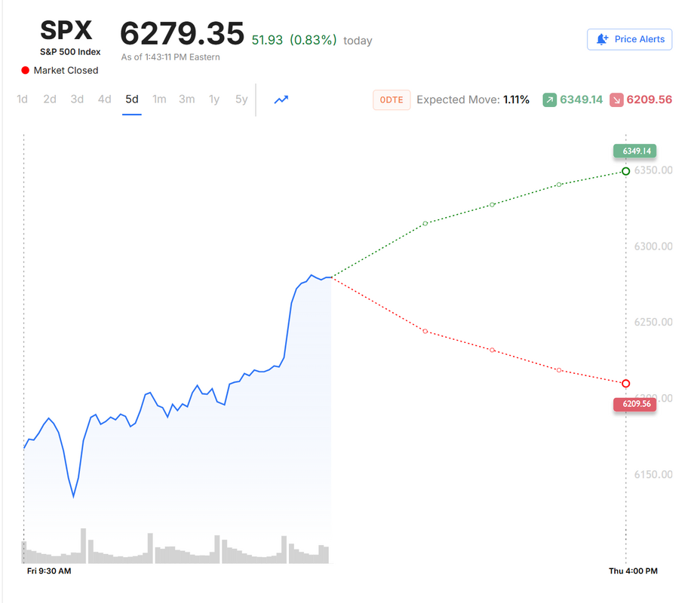Image resolution: width=700 pixels, height=603 pixels.
Task: Click the bell icon in Price Alerts
Action: 602,39
